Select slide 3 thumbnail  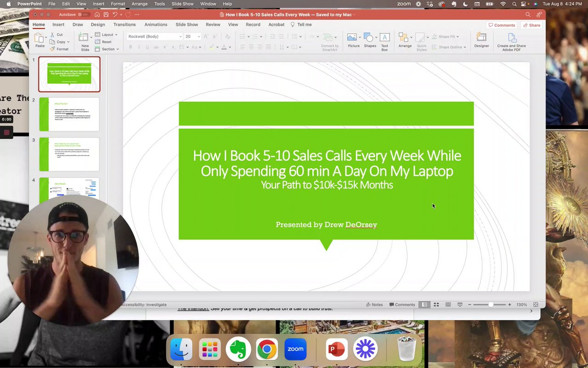coord(69,154)
